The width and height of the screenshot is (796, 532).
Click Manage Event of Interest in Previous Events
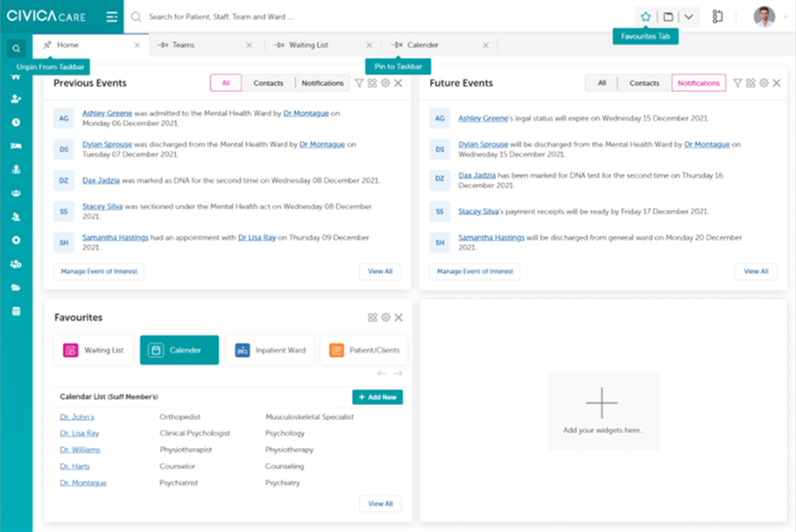pos(99,271)
